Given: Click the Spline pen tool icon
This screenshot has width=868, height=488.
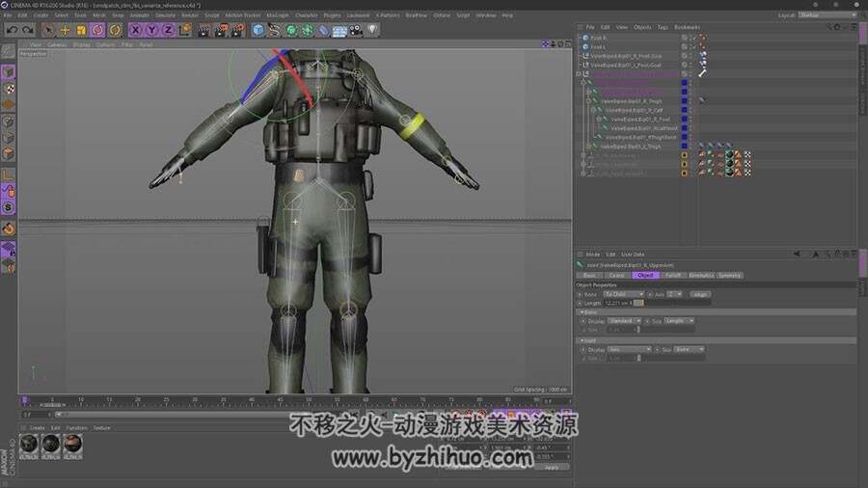Looking at the screenshot, I should point(274,30).
